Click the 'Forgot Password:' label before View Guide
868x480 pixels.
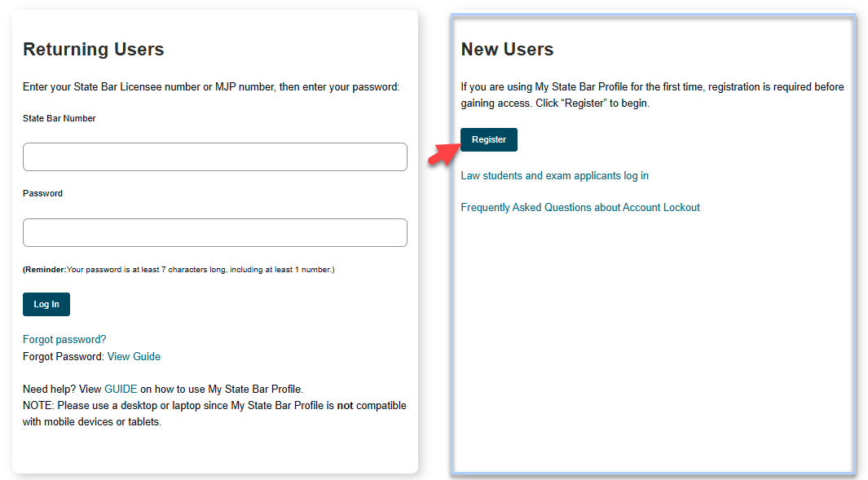(x=64, y=356)
